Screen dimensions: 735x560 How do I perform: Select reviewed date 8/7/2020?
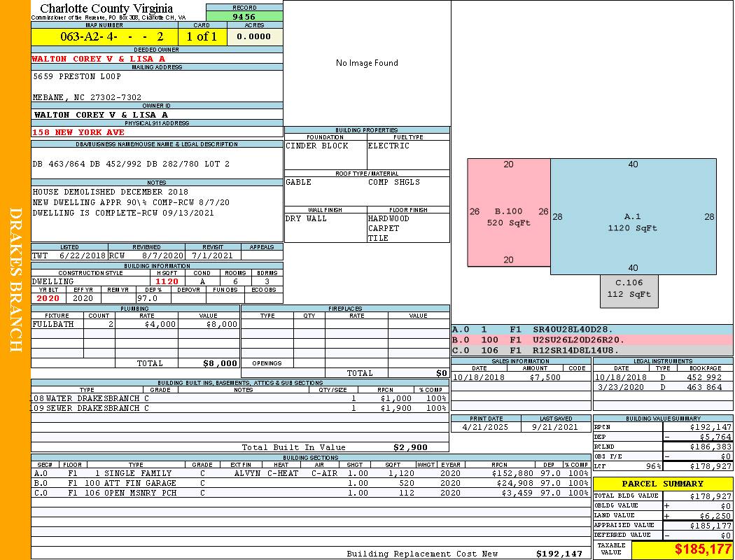(162, 255)
